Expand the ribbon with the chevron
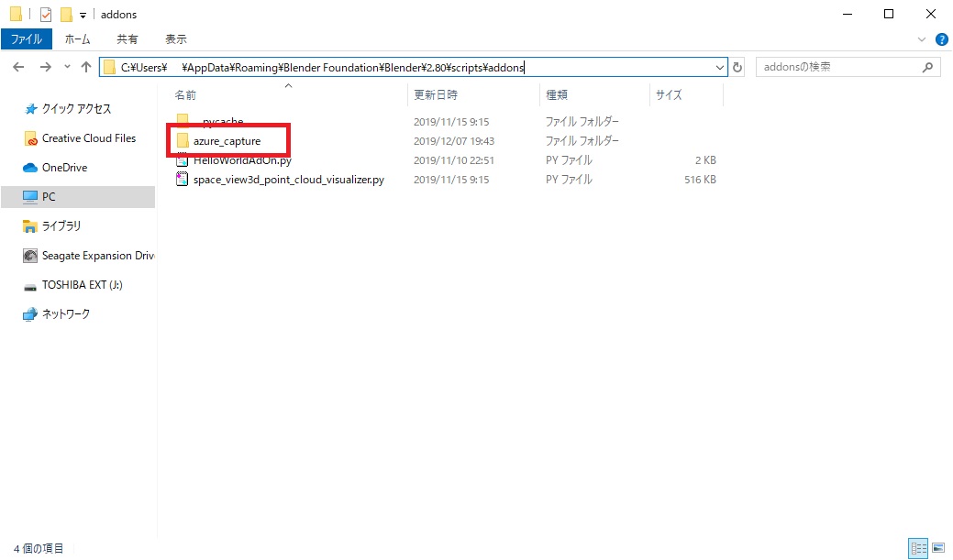Screen dimensions: 953x560 [x=922, y=39]
